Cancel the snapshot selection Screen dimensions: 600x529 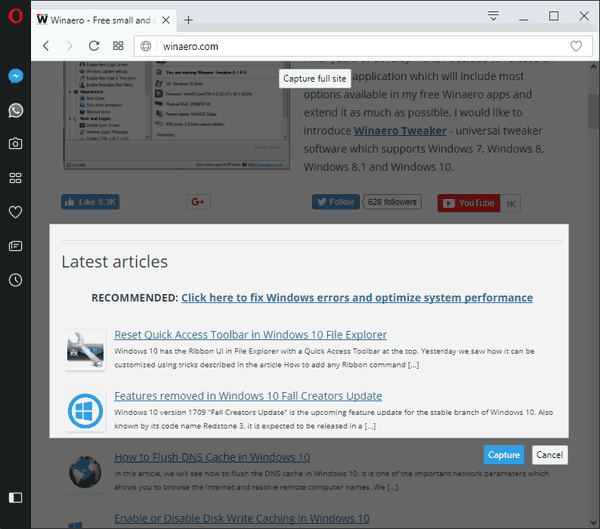pyautogui.click(x=549, y=455)
